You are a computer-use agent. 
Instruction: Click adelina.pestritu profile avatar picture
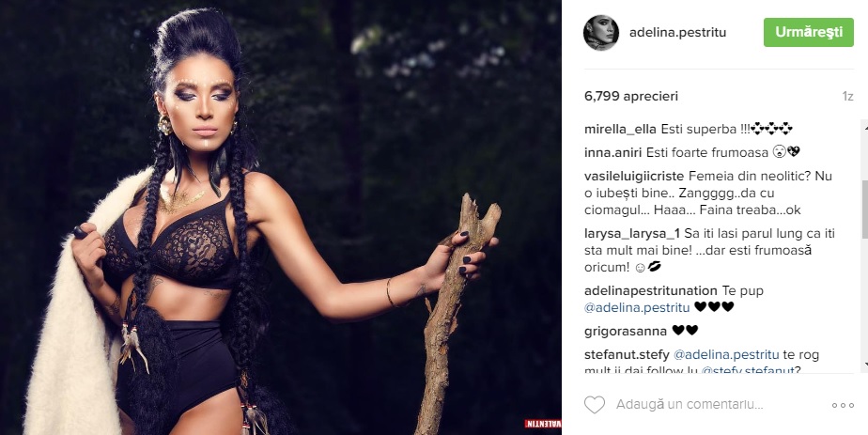pos(601,33)
